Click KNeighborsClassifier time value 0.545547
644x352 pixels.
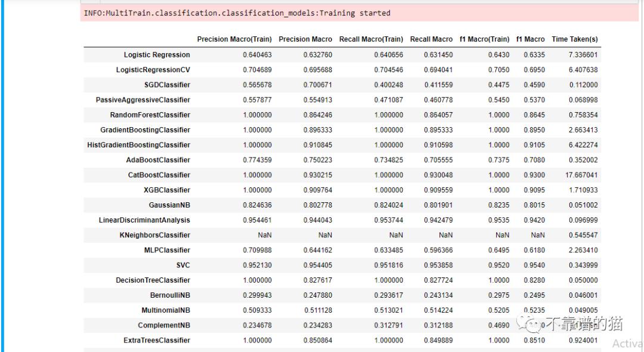pyautogui.click(x=583, y=235)
